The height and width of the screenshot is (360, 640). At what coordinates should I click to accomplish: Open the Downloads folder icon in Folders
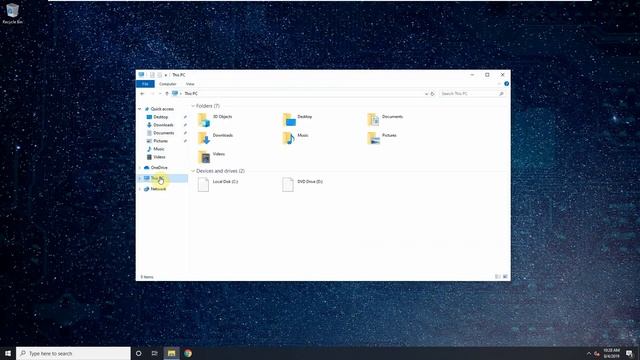203,138
